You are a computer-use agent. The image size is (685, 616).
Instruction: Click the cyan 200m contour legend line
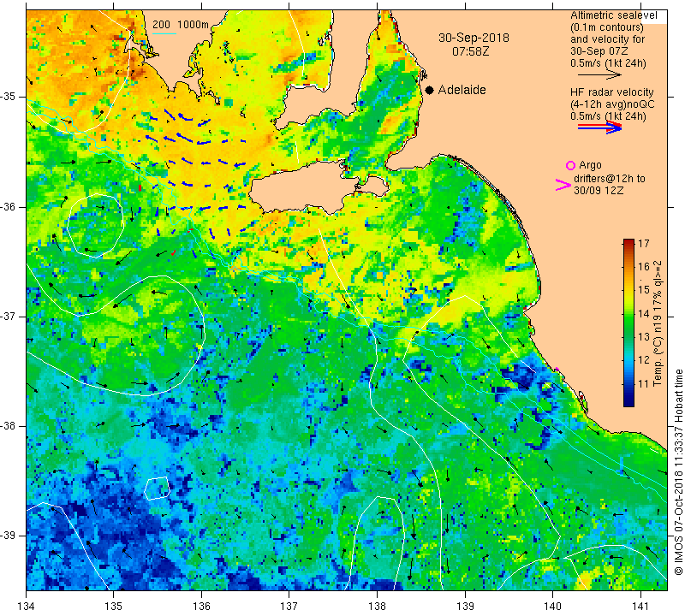point(164,33)
